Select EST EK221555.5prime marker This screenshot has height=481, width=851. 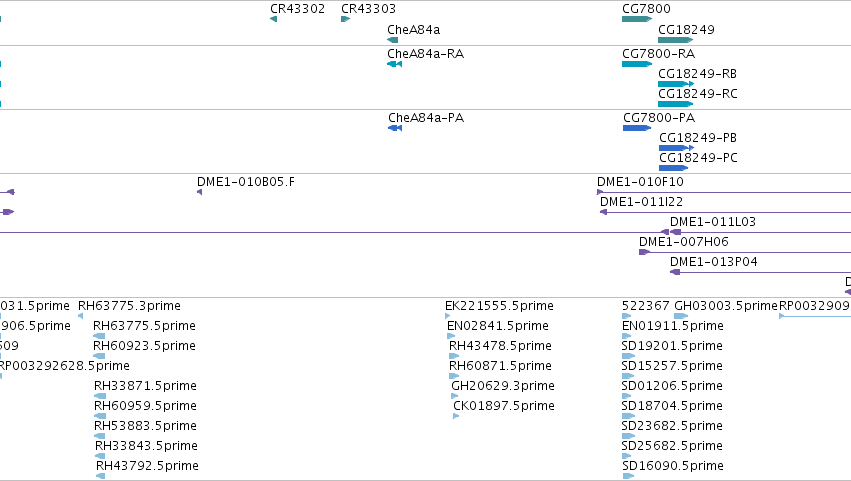coord(448,316)
